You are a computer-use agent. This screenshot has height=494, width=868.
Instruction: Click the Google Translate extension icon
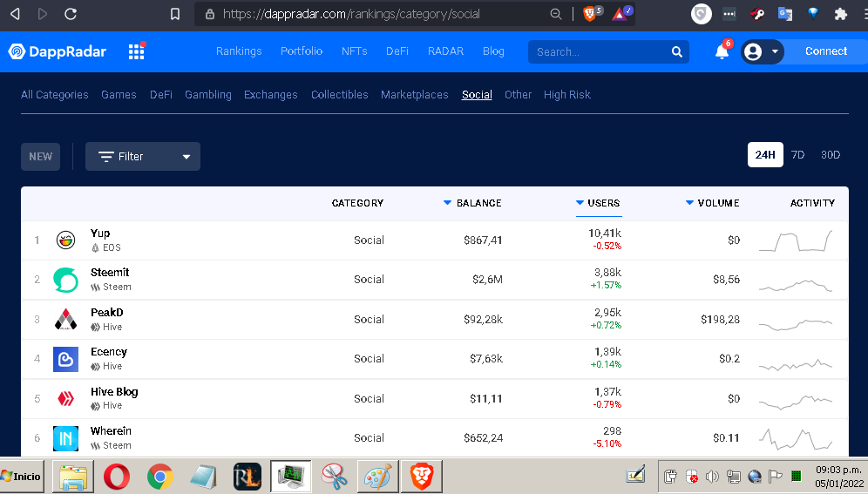pyautogui.click(x=785, y=14)
